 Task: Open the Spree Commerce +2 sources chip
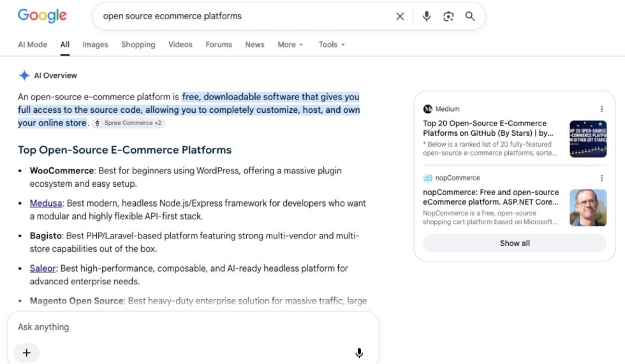pos(129,123)
